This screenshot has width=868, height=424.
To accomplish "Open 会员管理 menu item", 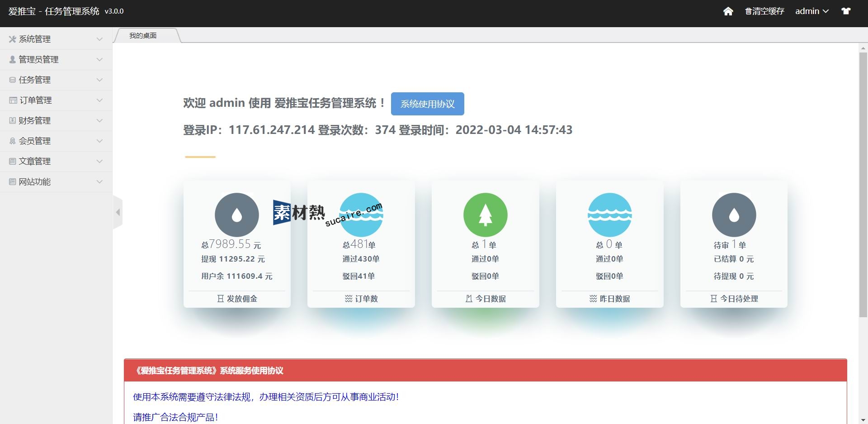I will [x=56, y=141].
